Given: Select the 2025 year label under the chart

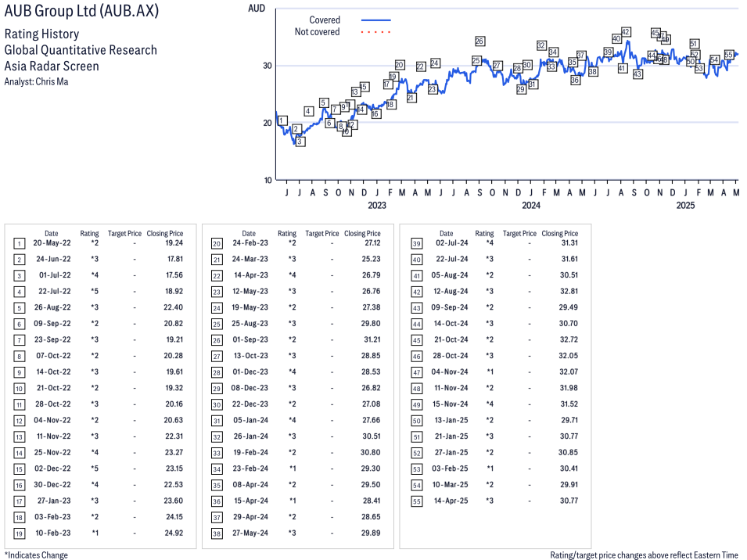Looking at the screenshot, I should click(x=685, y=205).
